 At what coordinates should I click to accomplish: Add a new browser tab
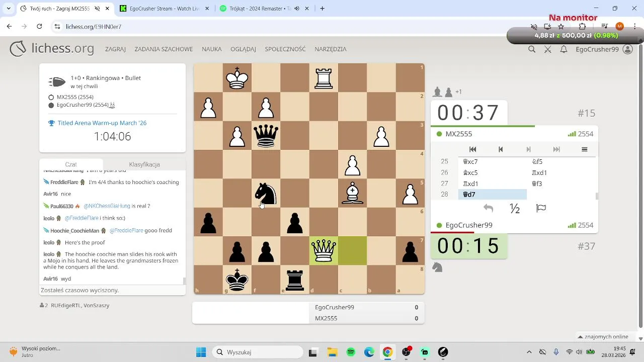pos(323,9)
